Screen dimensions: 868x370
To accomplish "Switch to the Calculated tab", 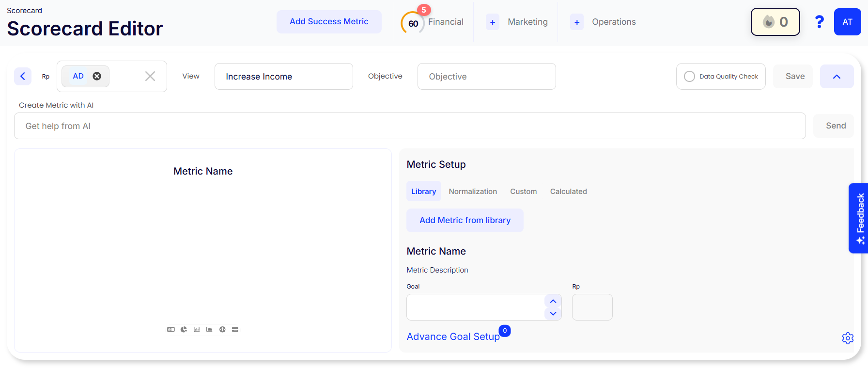I will (x=568, y=192).
